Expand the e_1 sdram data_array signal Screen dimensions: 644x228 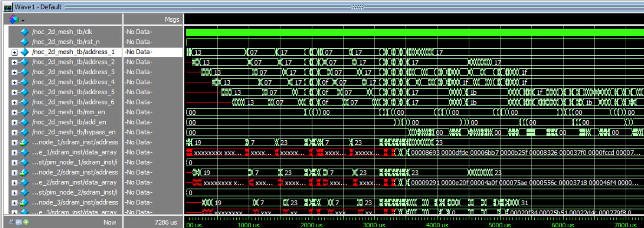coord(15,153)
